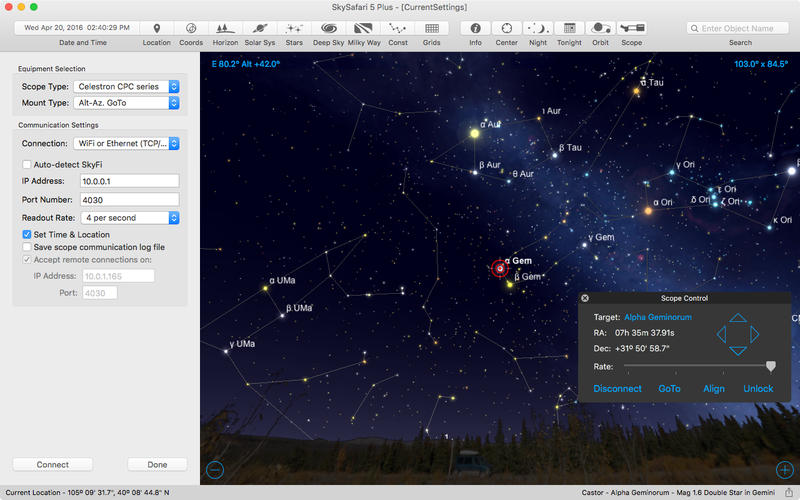Click Align in Scope Control
The image size is (800, 500).
click(x=714, y=389)
